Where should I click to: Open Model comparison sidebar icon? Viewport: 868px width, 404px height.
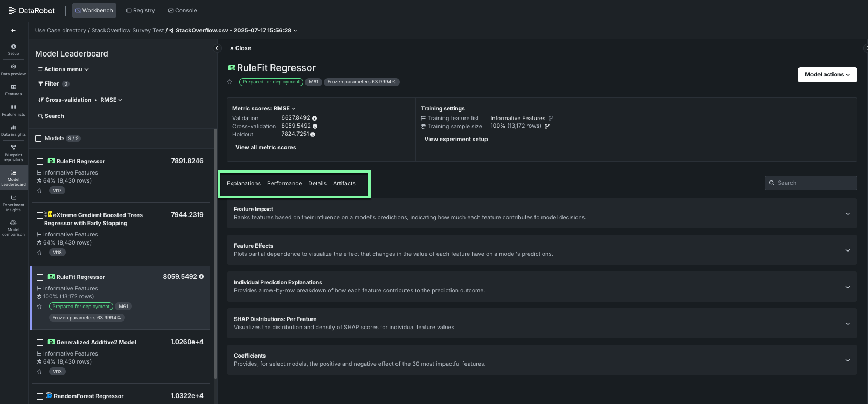point(13,228)
